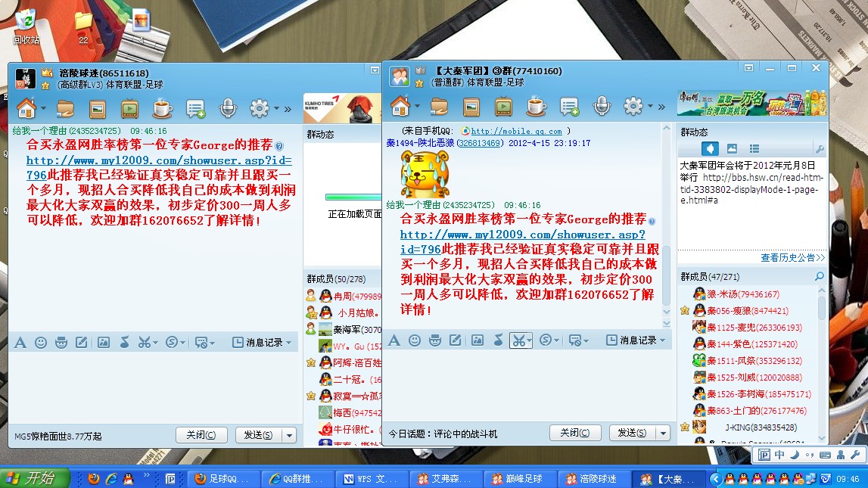Viewport: 868px width, 488px height.
Task: Expand send options arrow in 涪陵球迷 window
Action: (x=289, y=435)
